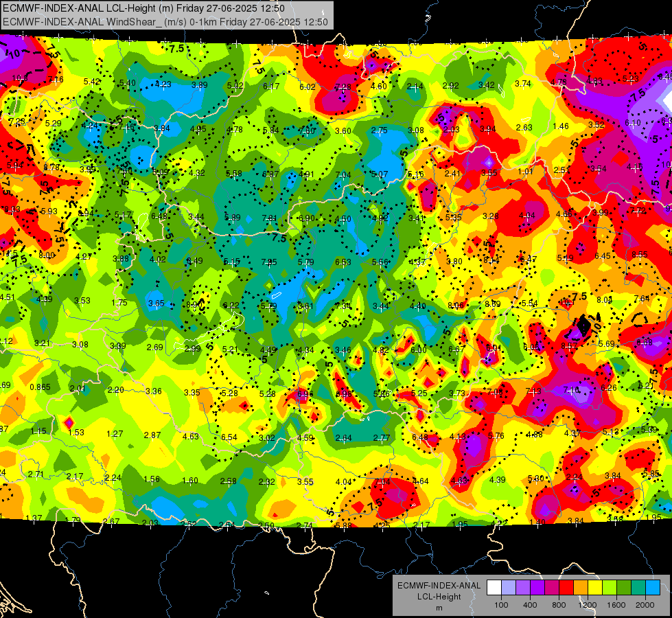672x618 pixels.
Task: Click the legend tick label 1600
Action: [x=616, y=605]
